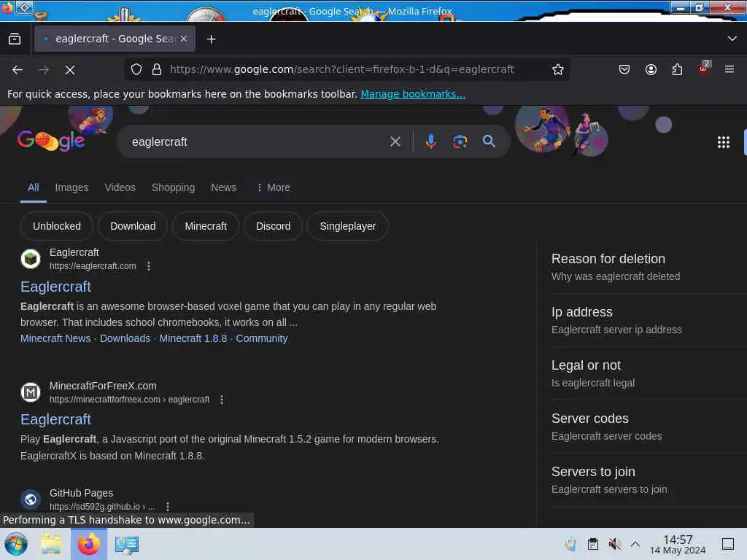Open options for MinecraftForFreeX result
Image resolution: width=747 pixels, height=560 pixels.
point(222,400)
